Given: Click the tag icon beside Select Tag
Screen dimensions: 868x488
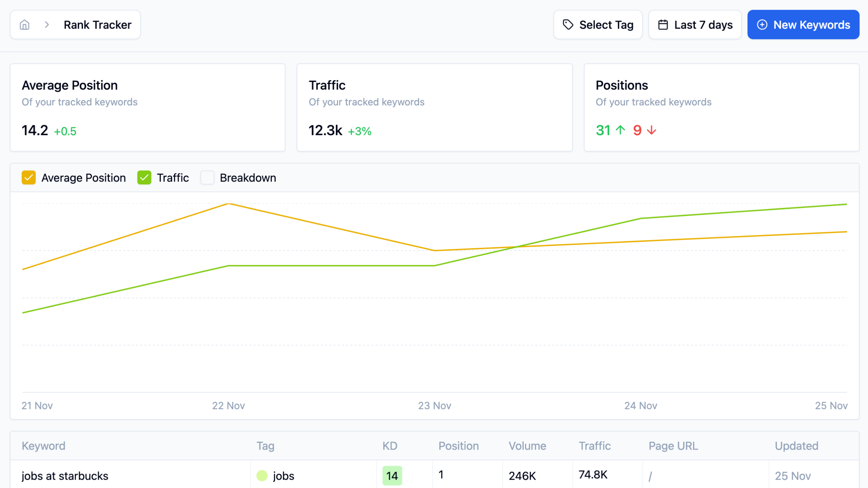Looking at the screenshot, I should (568, 25).
